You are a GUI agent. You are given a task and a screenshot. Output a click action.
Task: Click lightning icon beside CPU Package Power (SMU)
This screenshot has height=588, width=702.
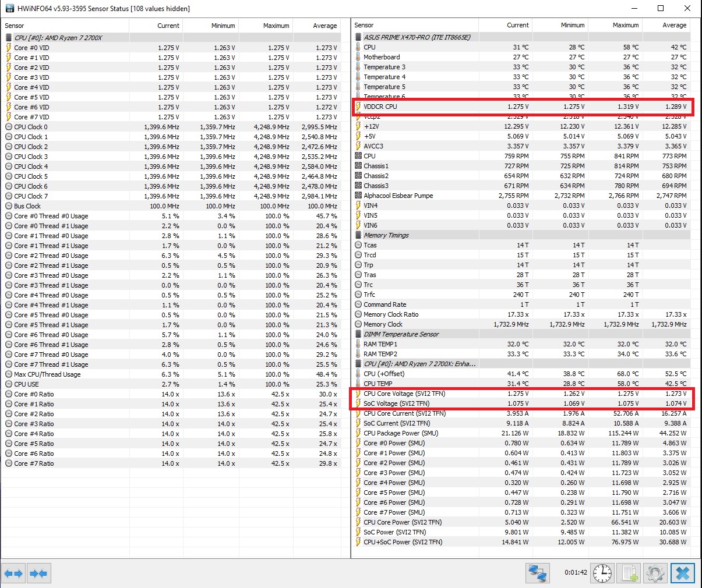tap(358, 433)
